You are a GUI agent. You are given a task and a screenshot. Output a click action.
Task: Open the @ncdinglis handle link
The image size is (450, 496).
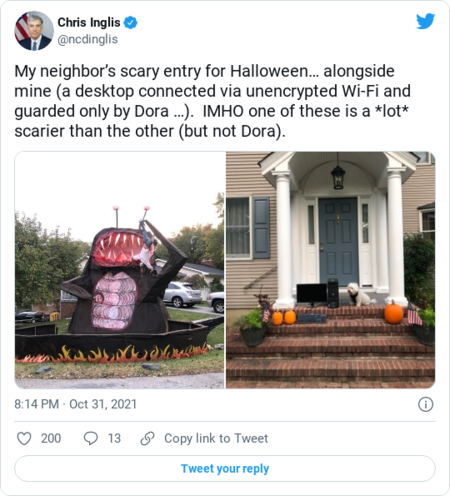[x=88, y=39]
